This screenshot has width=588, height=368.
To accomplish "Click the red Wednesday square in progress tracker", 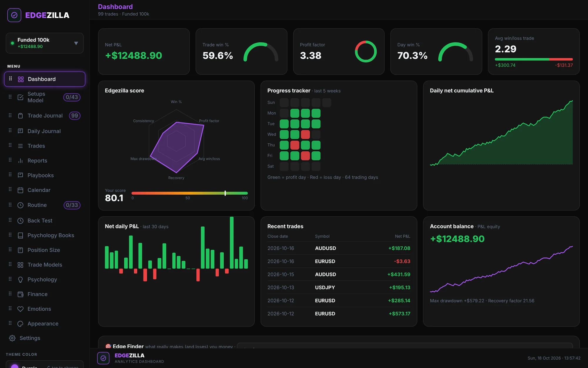I will (x=305, y=135).
